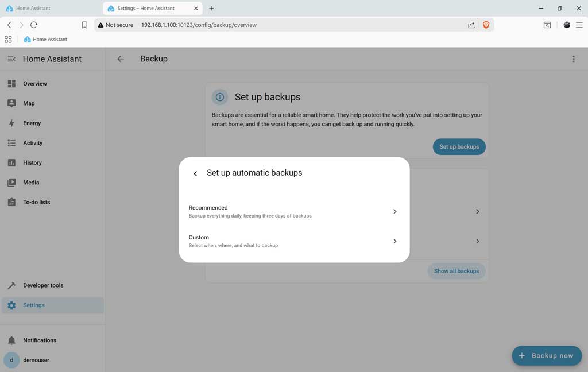Open the Settings gear icon
Screen dimensions: 588x372
click(11, 305)
